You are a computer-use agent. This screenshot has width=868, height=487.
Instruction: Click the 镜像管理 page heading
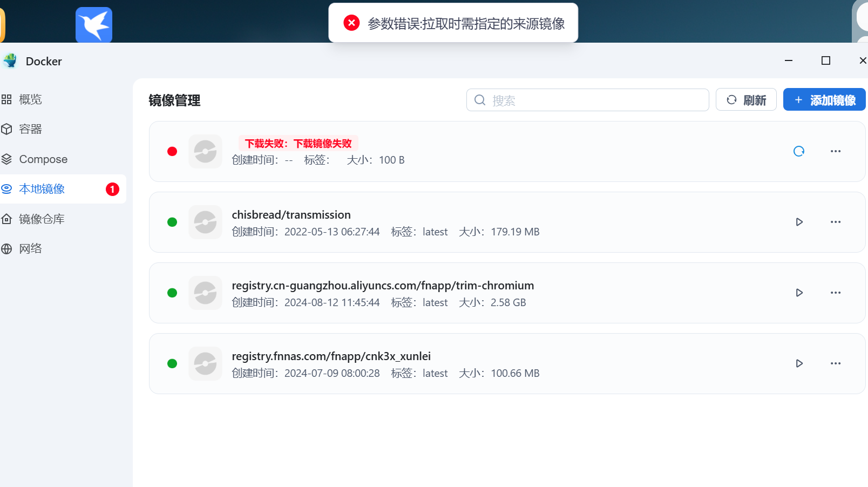pos(174,100)
